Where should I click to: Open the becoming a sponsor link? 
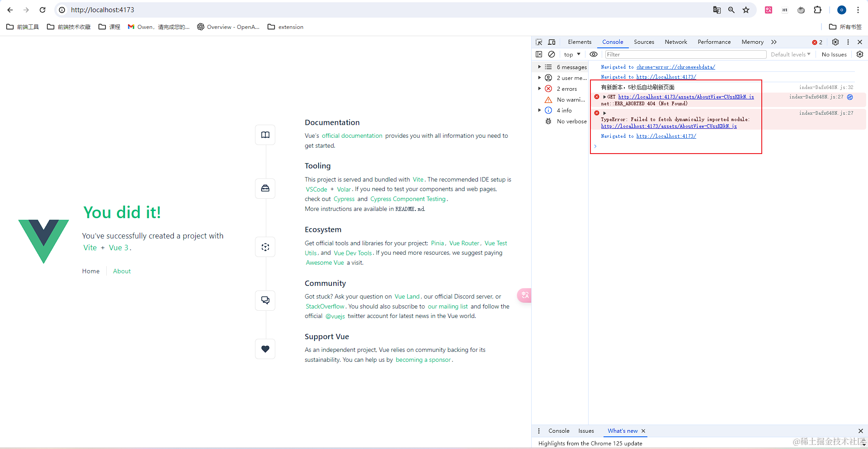[423, 360]
